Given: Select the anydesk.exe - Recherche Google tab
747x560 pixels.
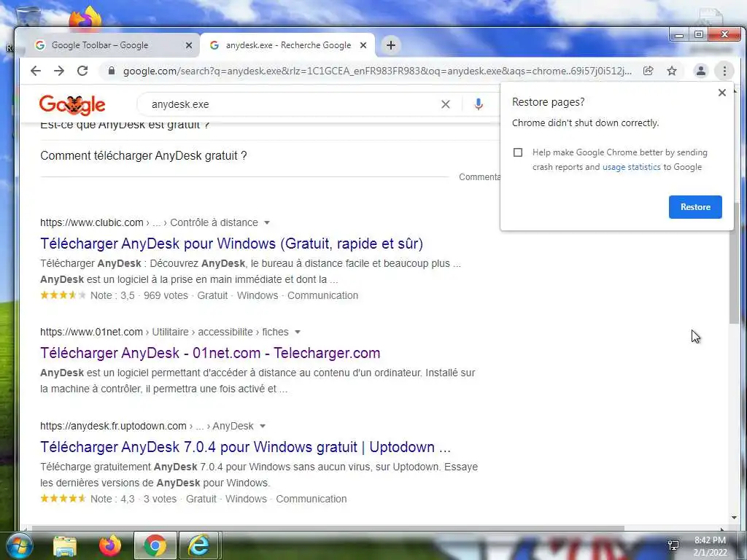Looking at the screenshot, I should 288,45.
